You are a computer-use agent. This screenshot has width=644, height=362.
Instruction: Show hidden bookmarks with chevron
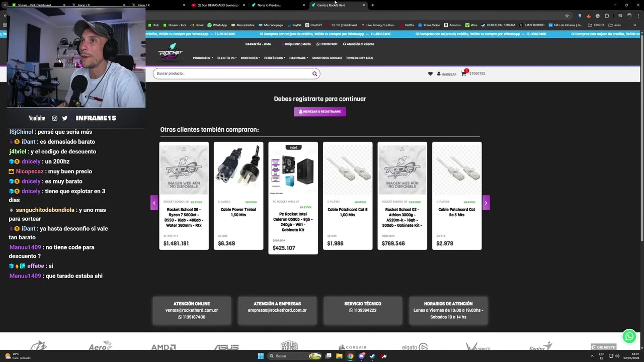(x=634, y=25)
